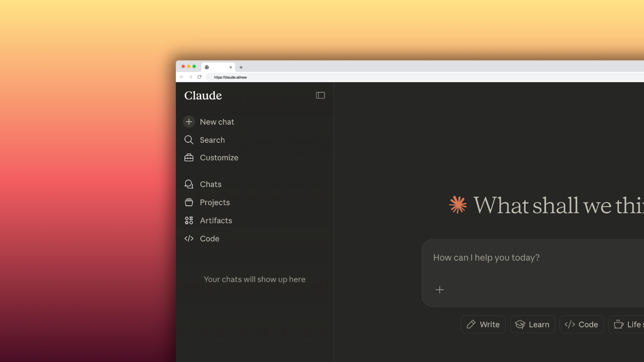Open a new browser tab
The image size is (644, 362).
241,67
